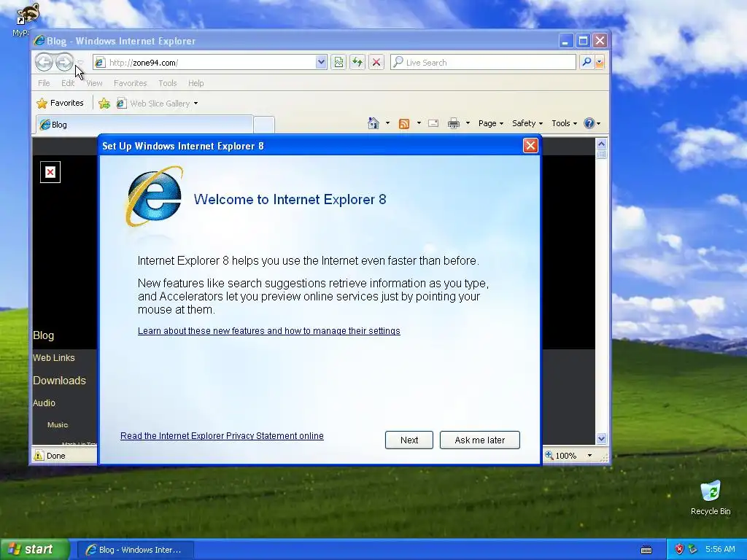
Task: Click the status bar warning icon
Action: tap(39, 456)
